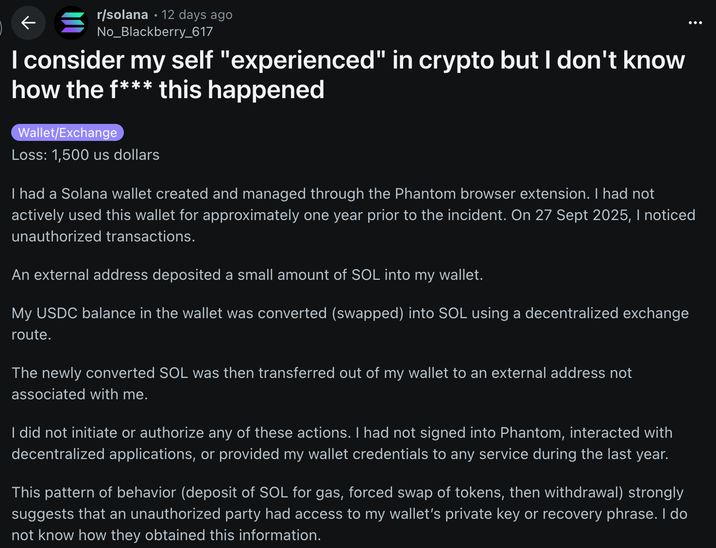Open the three-dot post options menu
This screenshot has height=548, width=716.
pyautogui.click(x=695, y=22)
